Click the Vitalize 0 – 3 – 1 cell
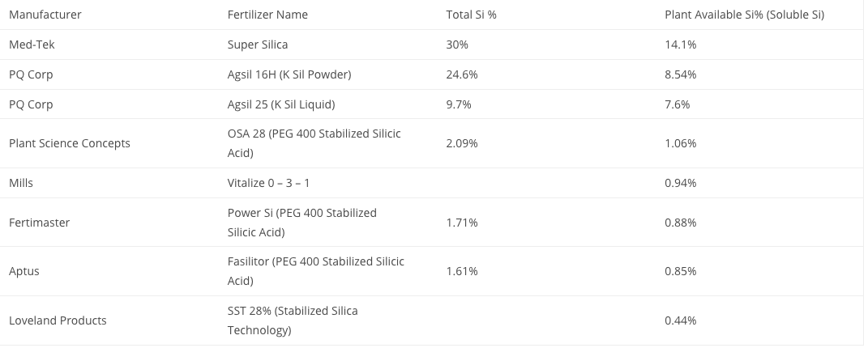Image resolution: width=868 pixels, height=348 pixels. click(268, 184)
